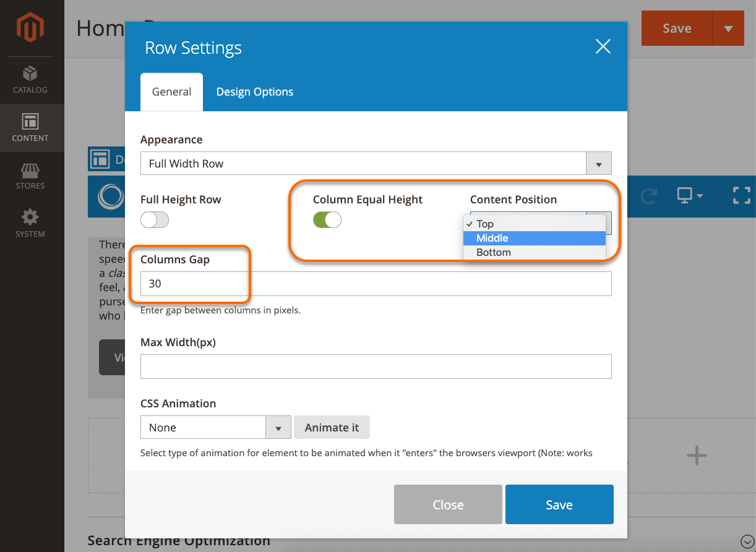The image size is (756, 552).
Task: Click the Animate it button
Action: click(332, 427)
